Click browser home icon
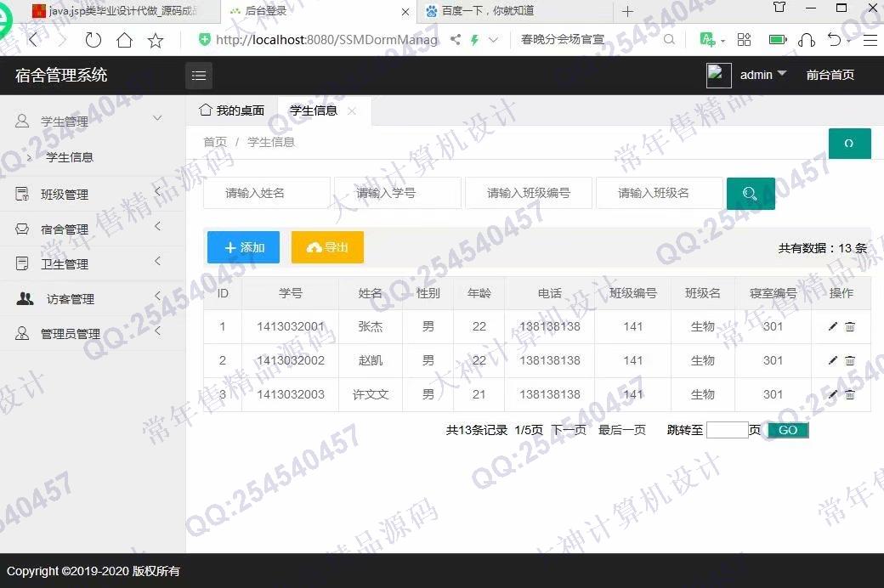 click(124, 40)
